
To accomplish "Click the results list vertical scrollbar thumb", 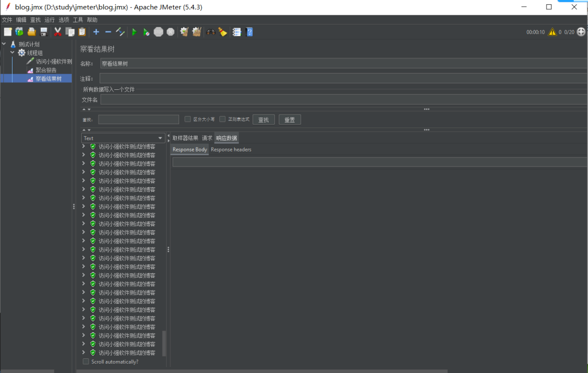I will 164,344.
